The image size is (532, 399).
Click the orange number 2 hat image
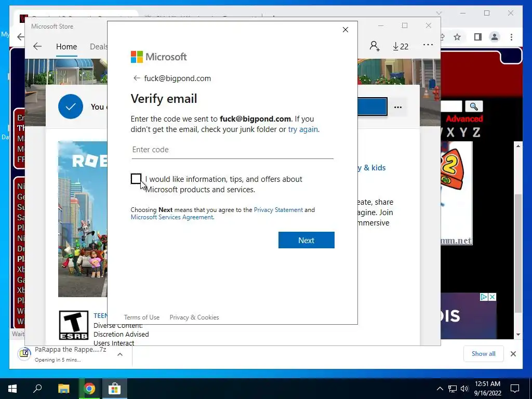tap(451, 169)
